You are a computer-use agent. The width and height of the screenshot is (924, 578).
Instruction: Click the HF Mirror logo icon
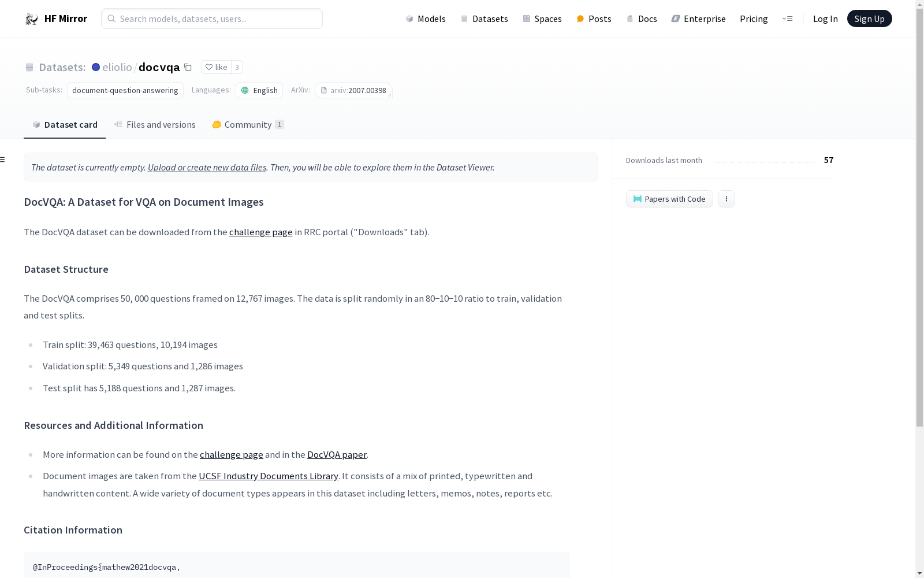coord(32,19)
